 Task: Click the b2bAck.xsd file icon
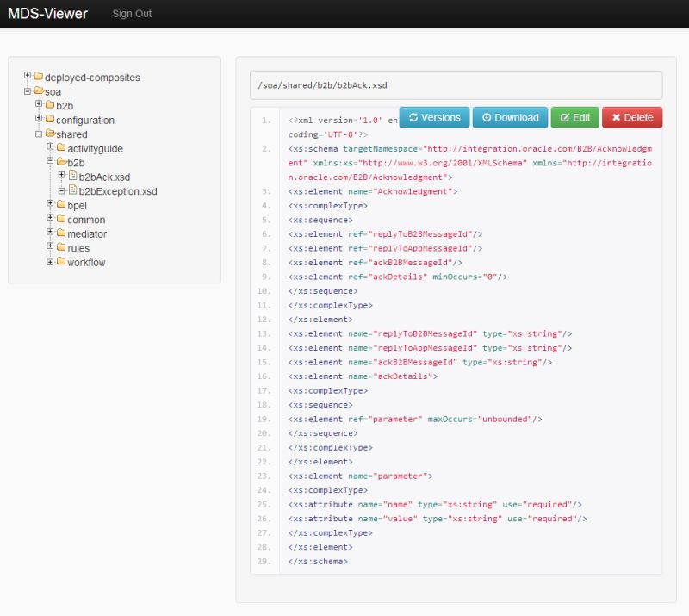pos(73,176)
